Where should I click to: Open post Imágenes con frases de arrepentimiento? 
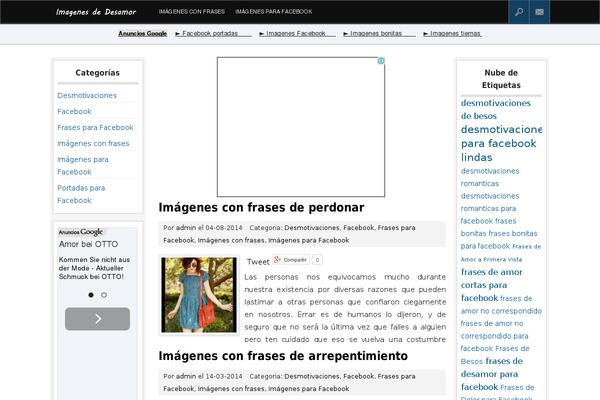pyautogui.click(x=283, y=356)
